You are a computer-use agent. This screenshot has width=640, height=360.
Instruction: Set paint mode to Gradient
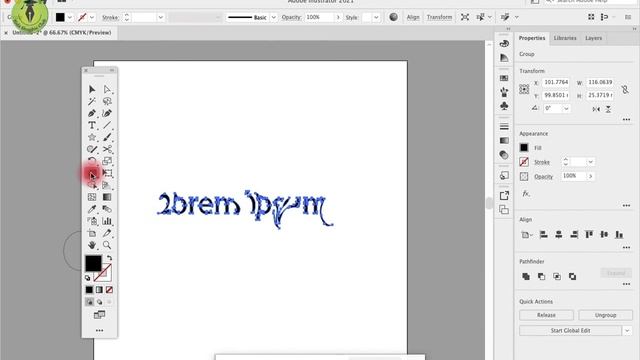(99, 290)
